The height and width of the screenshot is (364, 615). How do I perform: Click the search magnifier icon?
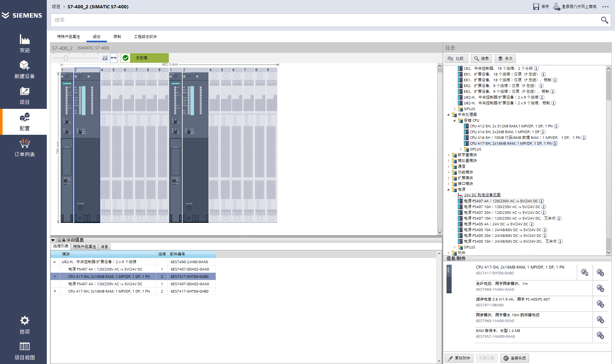(604, 20)
